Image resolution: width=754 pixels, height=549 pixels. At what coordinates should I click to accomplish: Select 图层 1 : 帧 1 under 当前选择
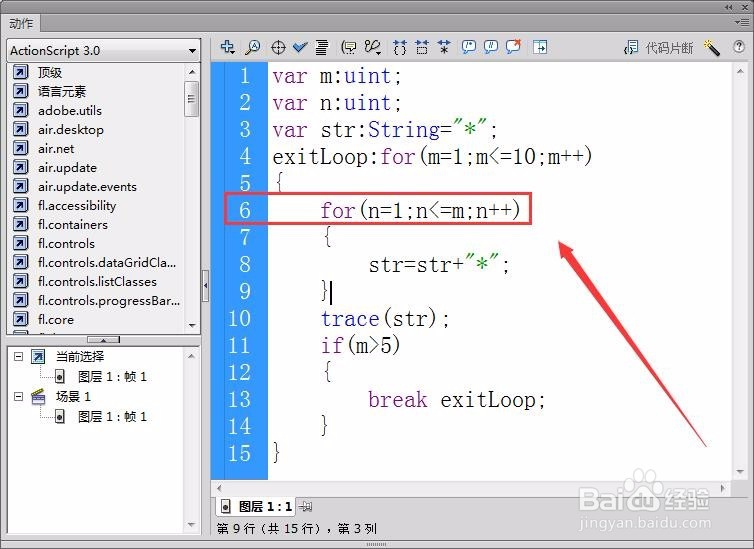[112, 376]
